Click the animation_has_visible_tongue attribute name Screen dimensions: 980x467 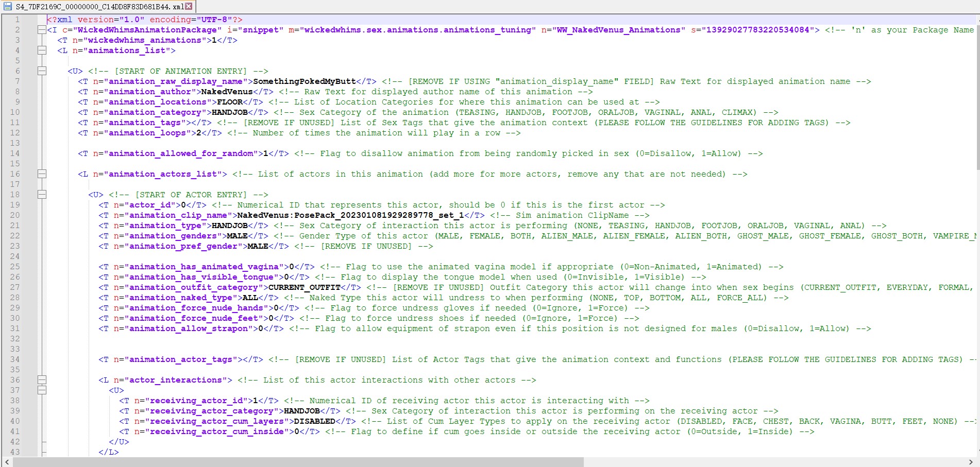pos(201,277)
